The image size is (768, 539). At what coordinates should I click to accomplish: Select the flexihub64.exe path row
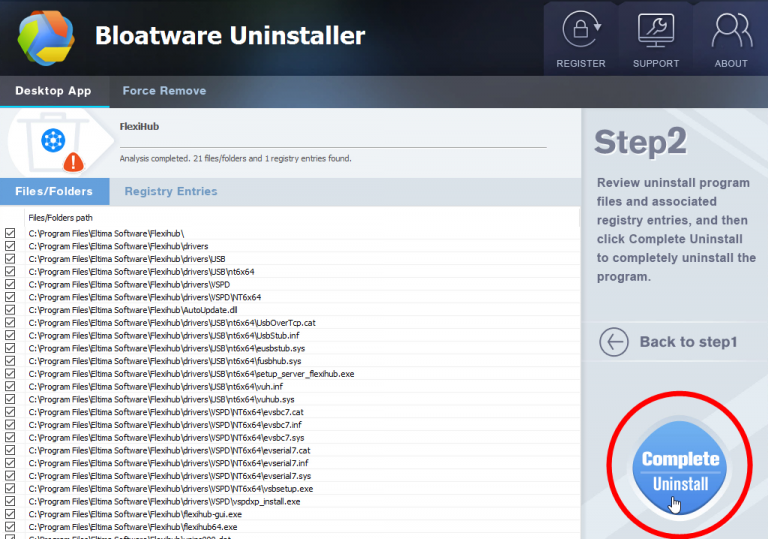(x=290, y=527)
